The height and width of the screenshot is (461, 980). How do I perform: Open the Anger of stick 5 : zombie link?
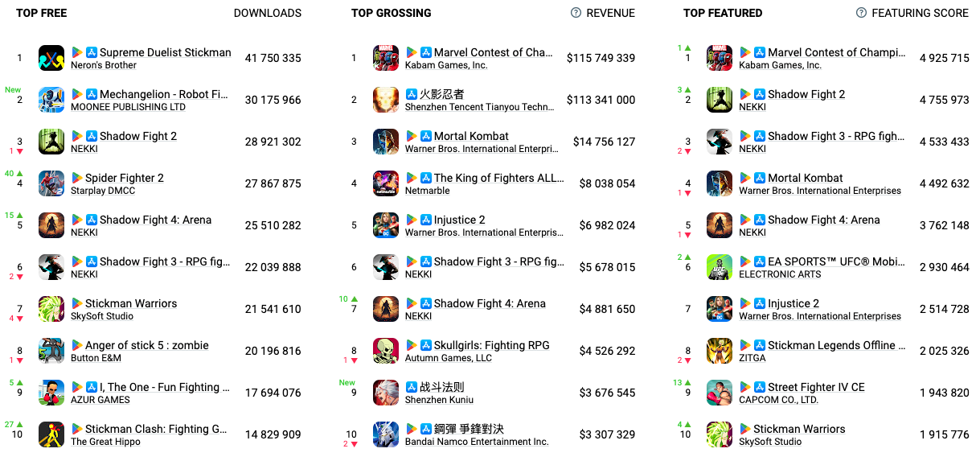[x=147, y=345]
